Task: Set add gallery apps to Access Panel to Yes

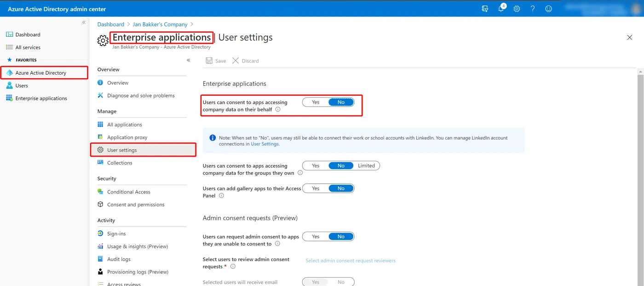Action: pos(316,188)
